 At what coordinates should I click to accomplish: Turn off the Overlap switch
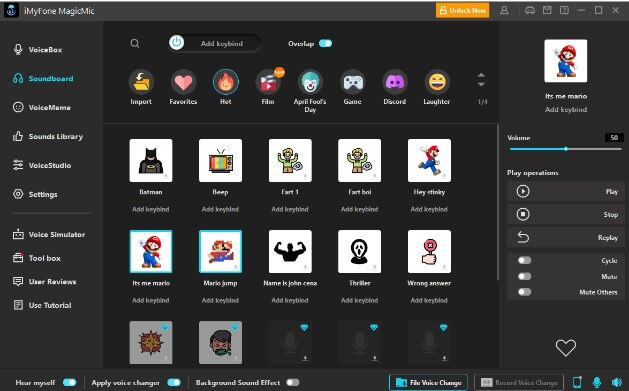[x=325, y=43]
